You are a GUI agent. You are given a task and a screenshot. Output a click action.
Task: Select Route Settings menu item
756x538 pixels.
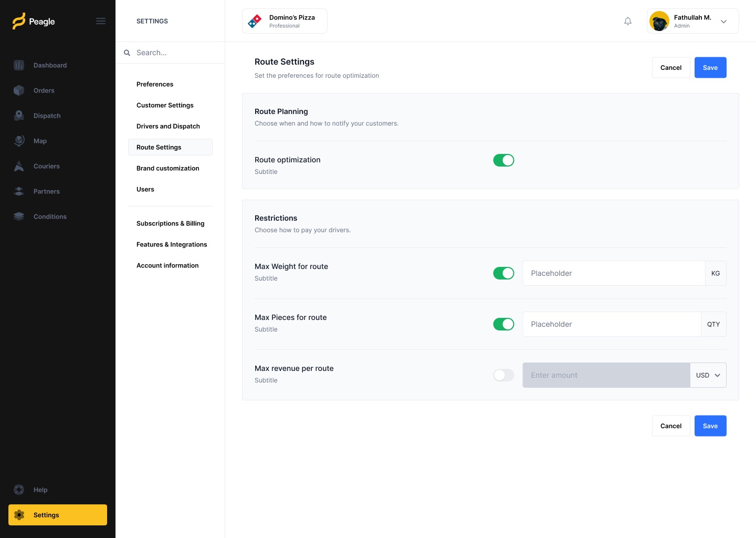170,147
